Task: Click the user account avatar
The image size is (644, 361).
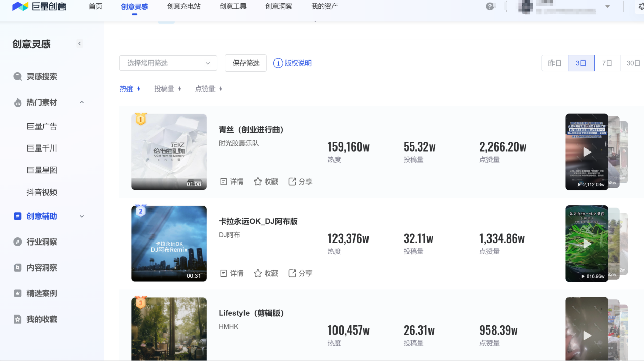Action: pyautogui.click(x=525, y=7)
